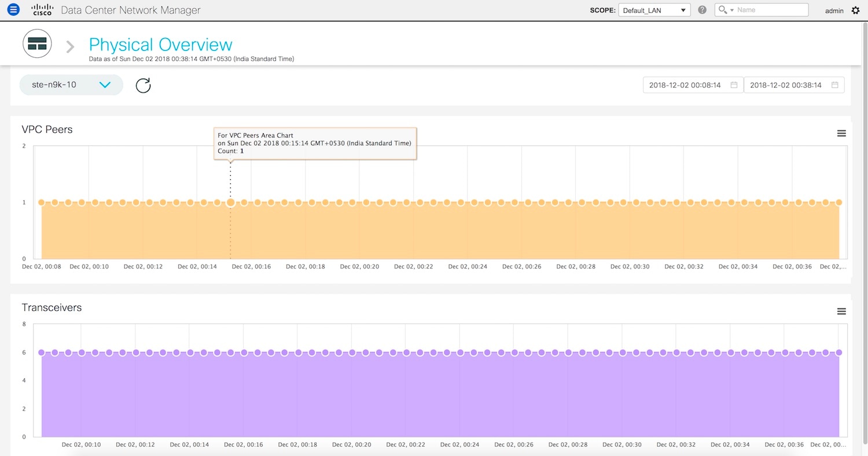The width and height of the screenshot is (868, 456).
Task: Open the settings gear icon
Action: [x=855, y=10]
